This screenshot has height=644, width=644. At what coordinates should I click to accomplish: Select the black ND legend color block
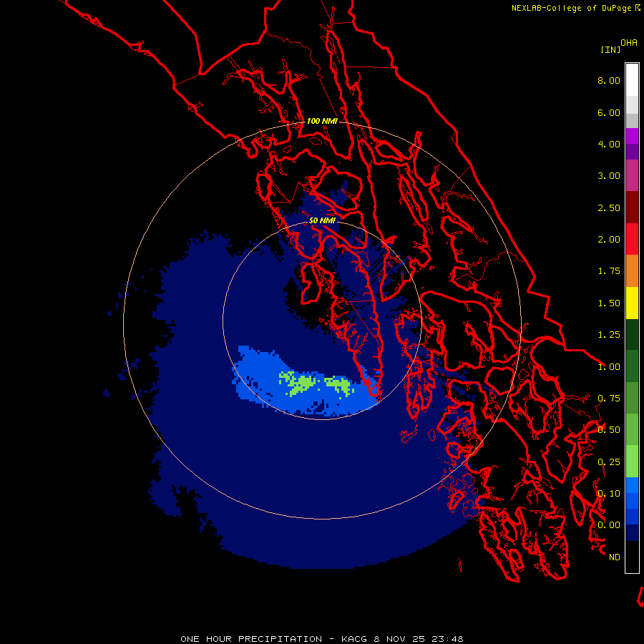[x=632, y=557]
